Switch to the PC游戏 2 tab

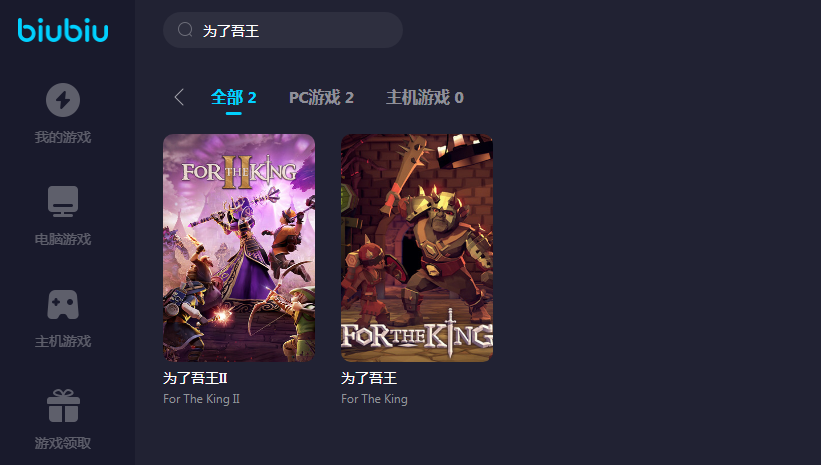point(321,97)
